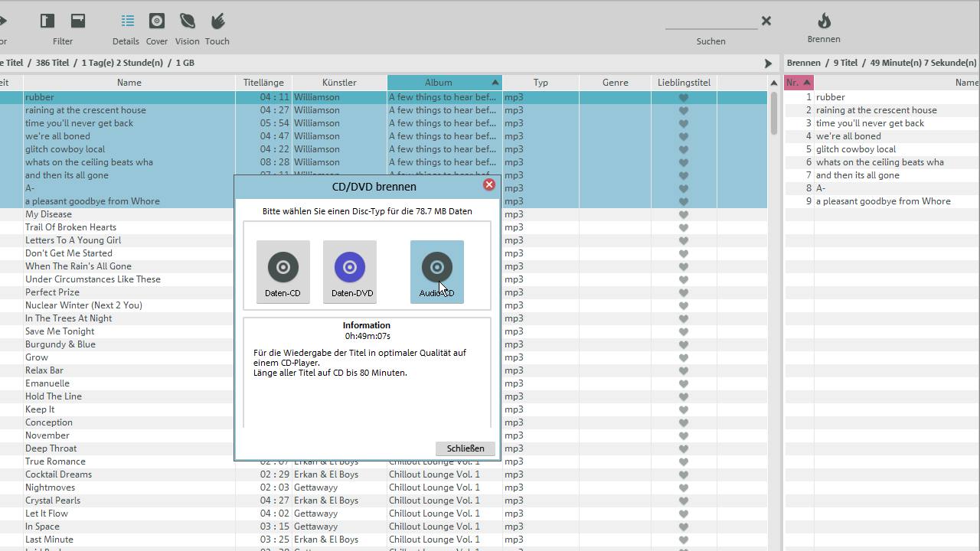
Task: Select the Daten-DVD disc type
Action: click(350, 272)
